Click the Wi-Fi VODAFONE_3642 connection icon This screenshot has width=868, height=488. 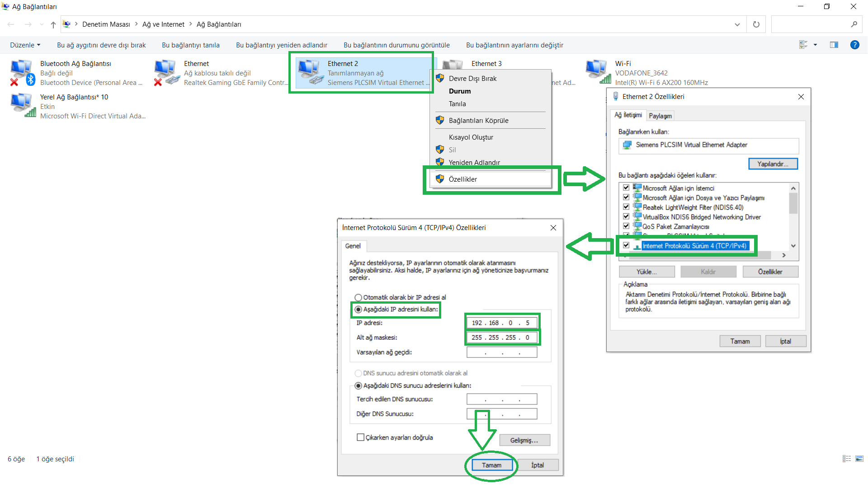598,72
